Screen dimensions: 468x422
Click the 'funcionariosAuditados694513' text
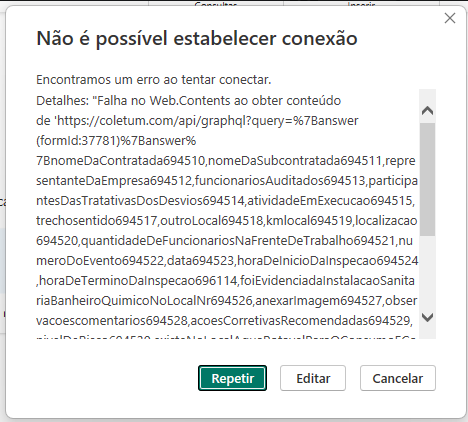pyautogui.click(x=280, y=181)
